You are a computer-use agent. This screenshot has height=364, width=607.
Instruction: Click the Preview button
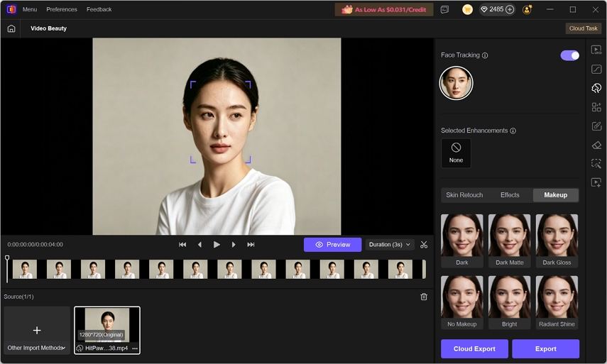(332, 245)
